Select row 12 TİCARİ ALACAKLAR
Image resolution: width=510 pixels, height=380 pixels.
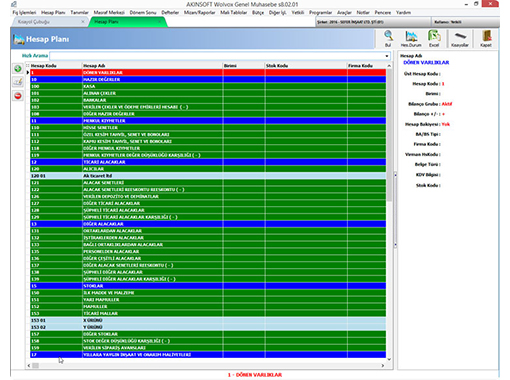point(208,162)
